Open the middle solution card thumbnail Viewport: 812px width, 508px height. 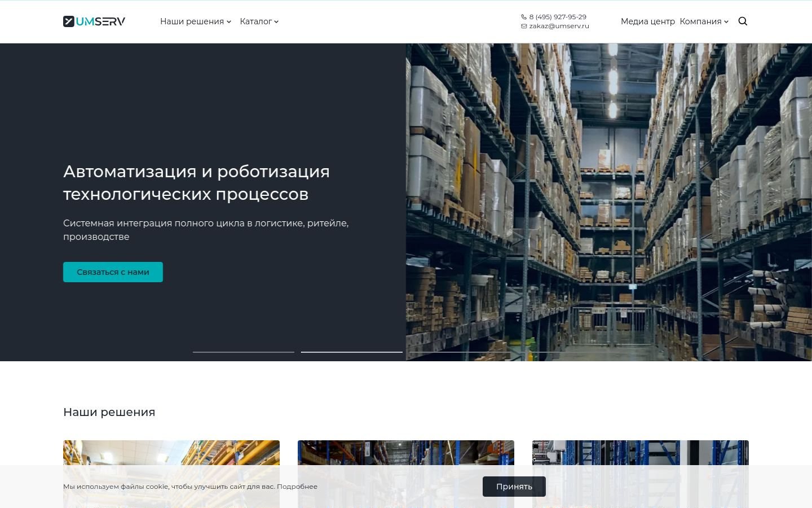406,474
